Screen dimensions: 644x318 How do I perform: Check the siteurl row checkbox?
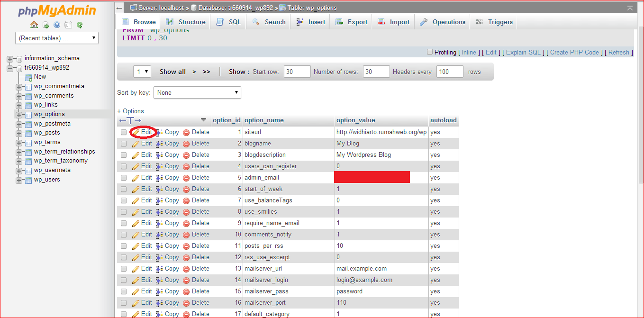pyautogui.click(x=124, y=132)
